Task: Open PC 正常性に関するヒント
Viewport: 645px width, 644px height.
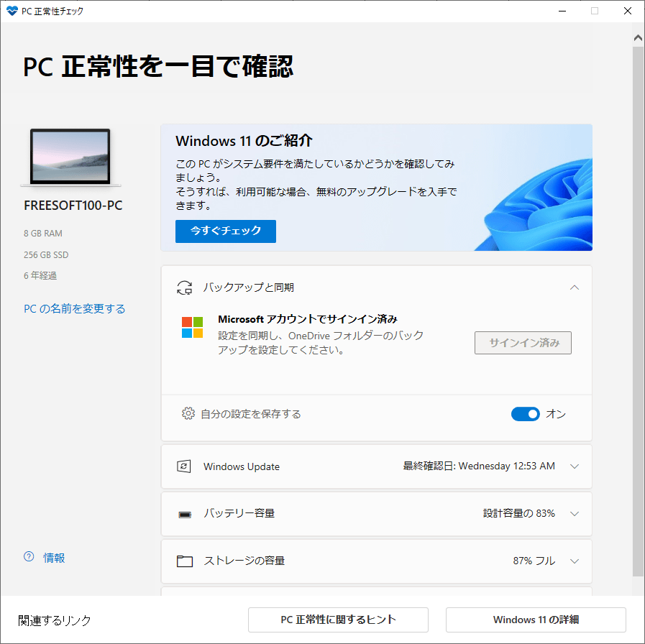Action: 338,620
